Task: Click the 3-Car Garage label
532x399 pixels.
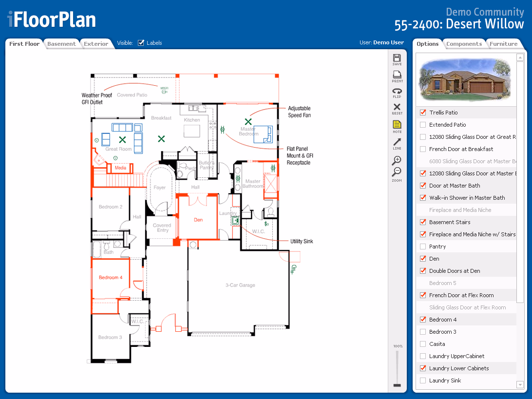Action: (240, 285)
